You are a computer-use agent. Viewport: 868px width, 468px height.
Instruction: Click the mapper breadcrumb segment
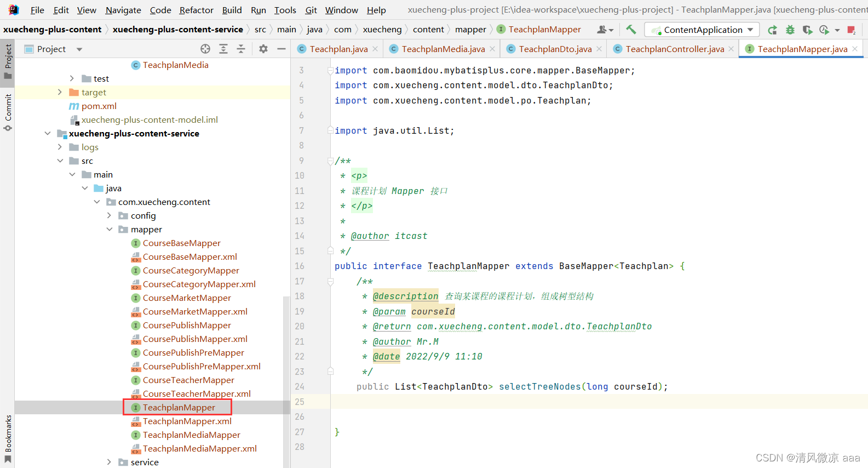(470, 30)
